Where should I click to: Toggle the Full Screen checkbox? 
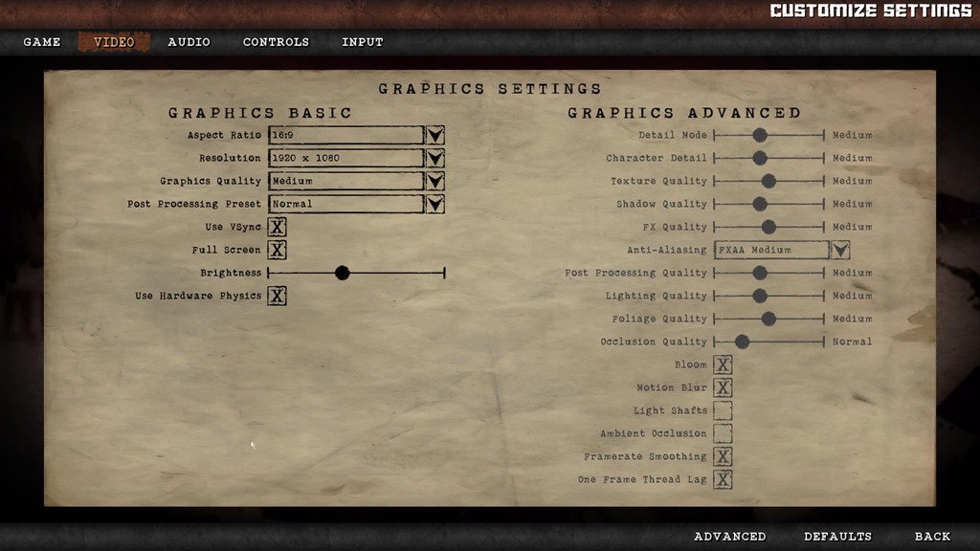(277, 251)
